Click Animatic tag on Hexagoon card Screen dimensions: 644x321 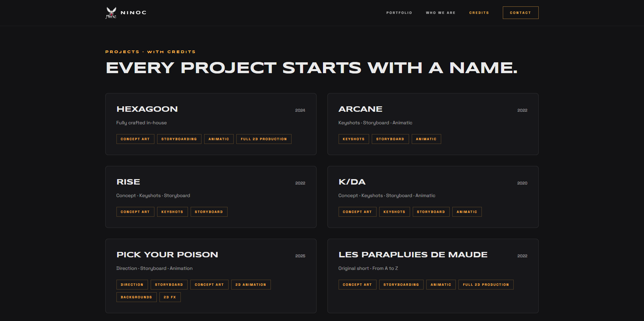coord(219,139)
